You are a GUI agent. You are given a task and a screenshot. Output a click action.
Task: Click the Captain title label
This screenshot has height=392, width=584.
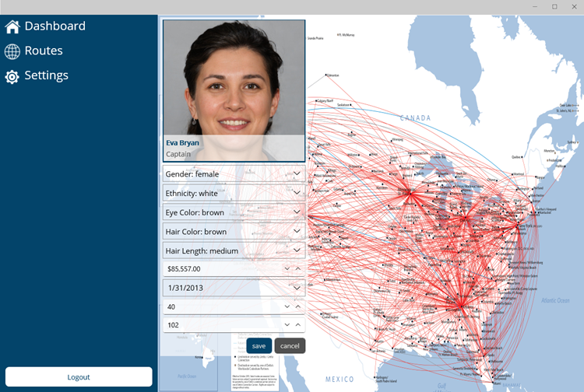click(178, 154)
